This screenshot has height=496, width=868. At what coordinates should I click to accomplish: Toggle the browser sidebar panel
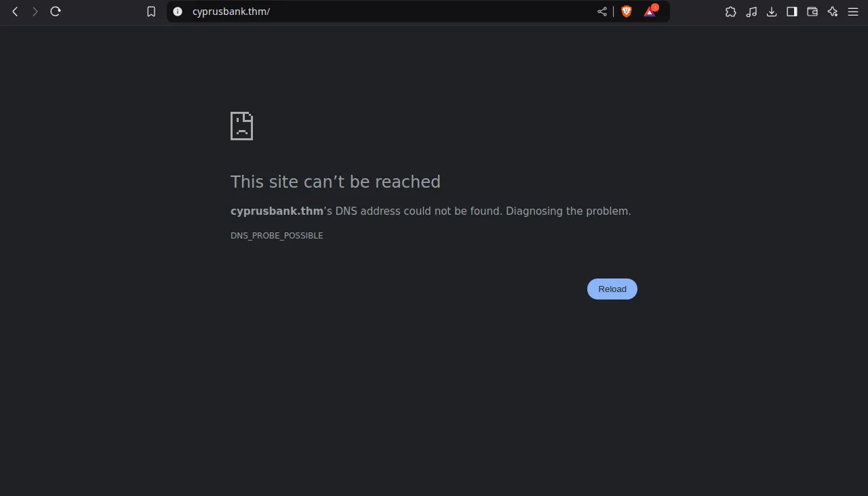coord(792,12)
